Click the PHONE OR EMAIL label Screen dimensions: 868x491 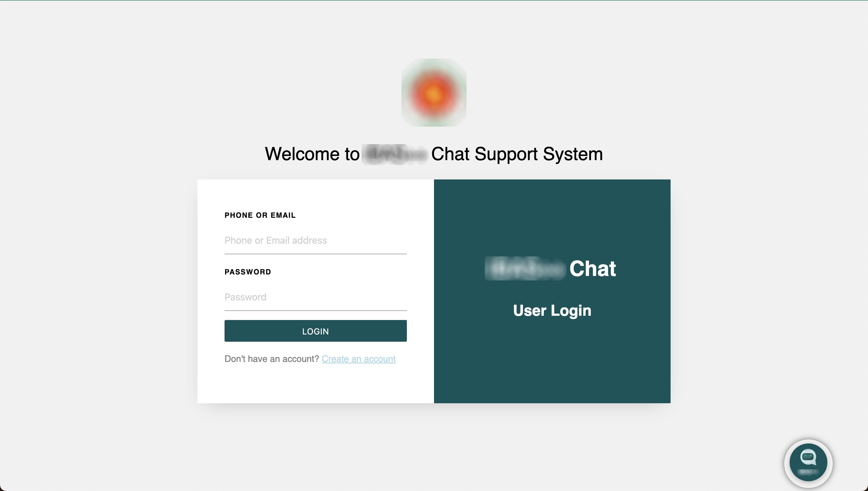(260, 215)
